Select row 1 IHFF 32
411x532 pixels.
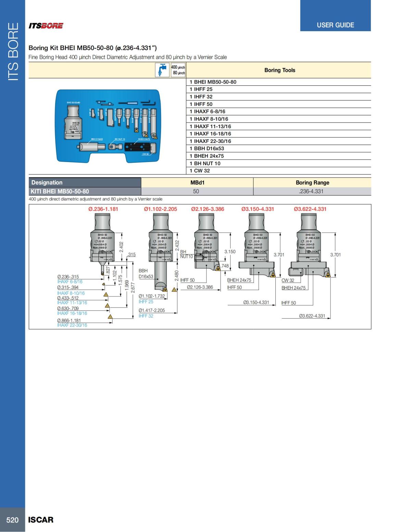pyautogui.click(x=278, y=97)
